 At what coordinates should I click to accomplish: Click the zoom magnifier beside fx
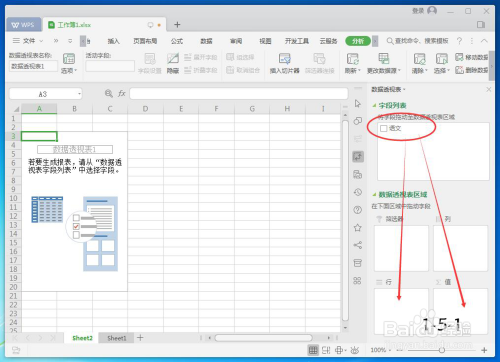pos(109,94)
